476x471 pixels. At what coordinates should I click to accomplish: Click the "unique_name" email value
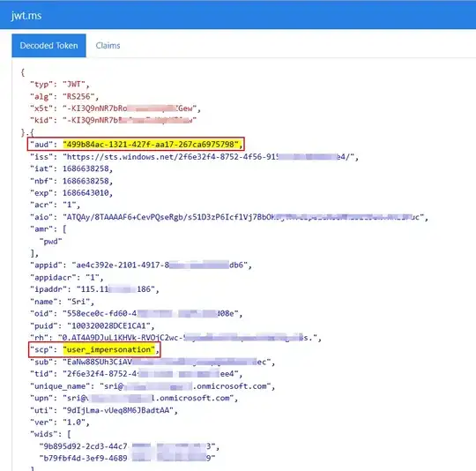[185, 386]
